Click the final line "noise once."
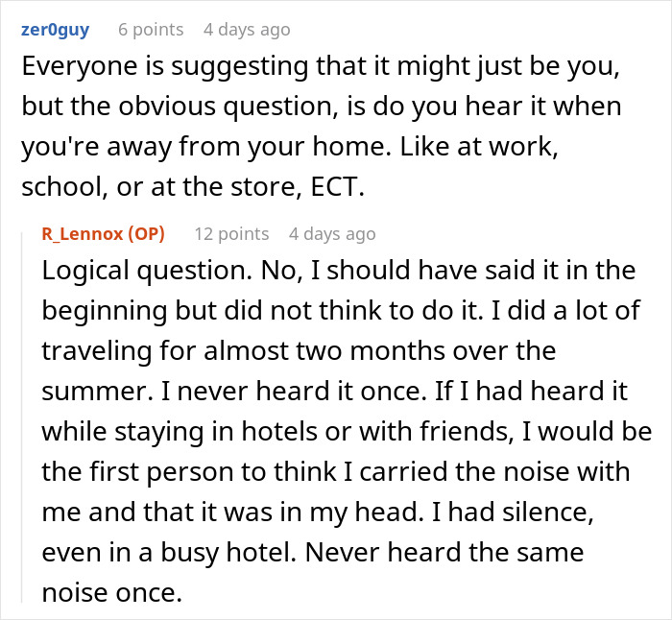This screenshot has height=620, width=672. pos(111,593)
